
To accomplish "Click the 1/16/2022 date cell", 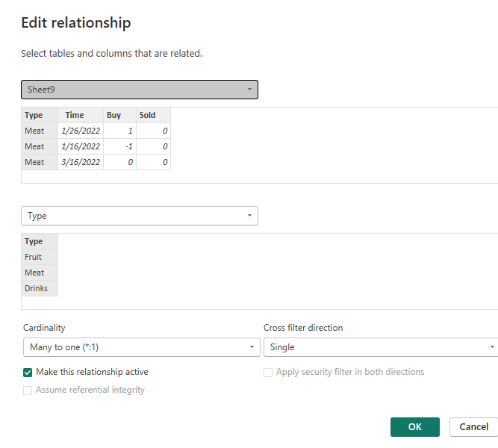I will click(x=81, y=146).
